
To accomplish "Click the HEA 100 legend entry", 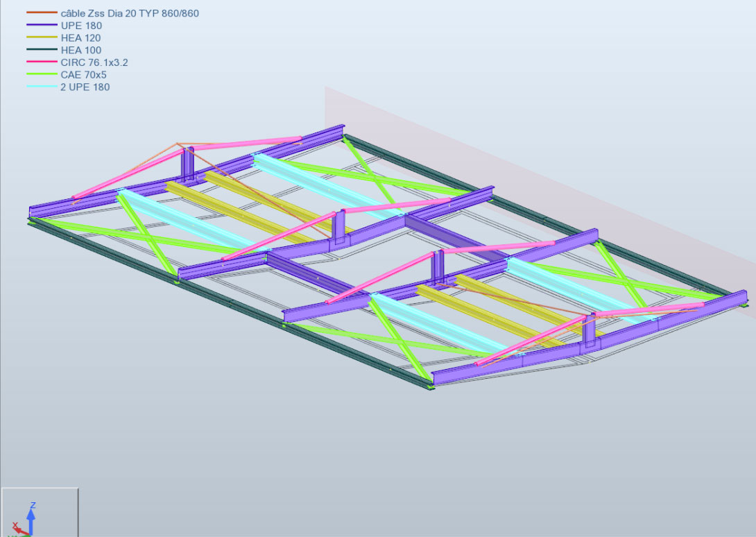I will pyautogui.click(x=81, y=50).
